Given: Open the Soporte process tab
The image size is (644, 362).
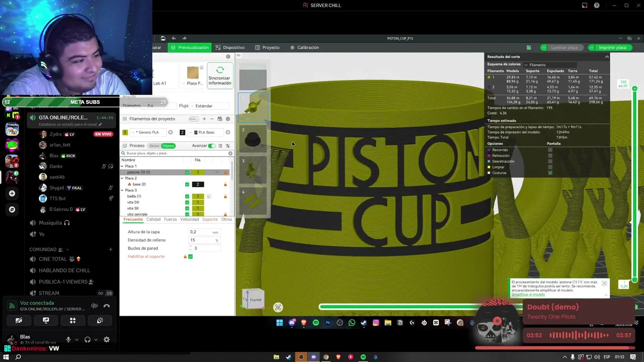Looking at the screenshot, I should (210, 219).
